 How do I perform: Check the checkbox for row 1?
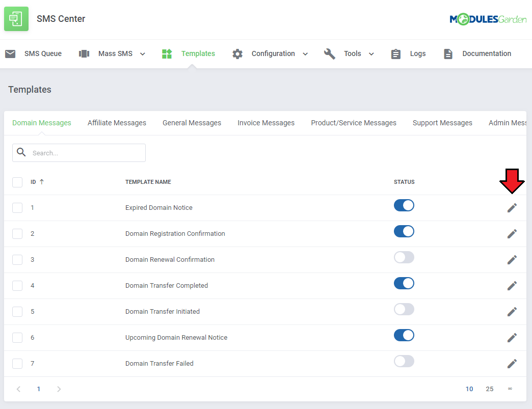coord(17,207)
